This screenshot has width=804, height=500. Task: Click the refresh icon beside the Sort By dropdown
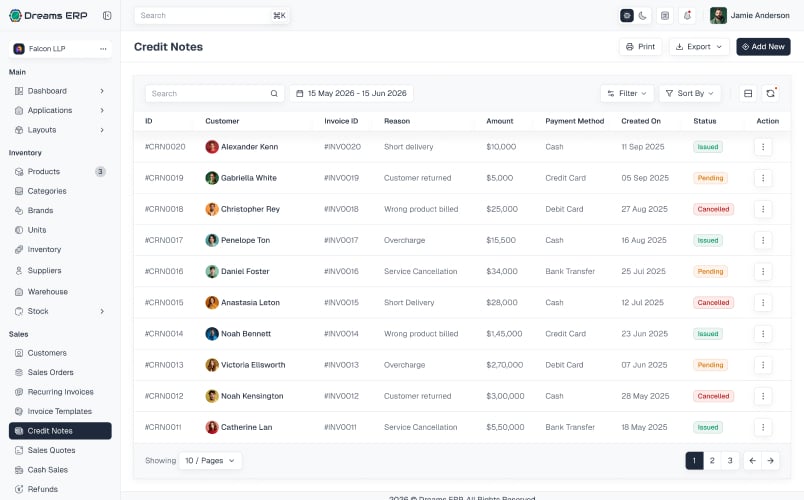coord(770,93)
